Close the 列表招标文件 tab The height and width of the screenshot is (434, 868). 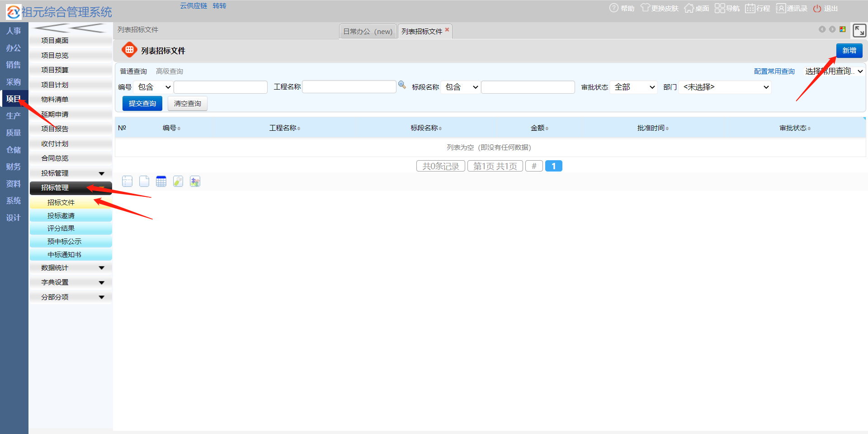(447, 30)
